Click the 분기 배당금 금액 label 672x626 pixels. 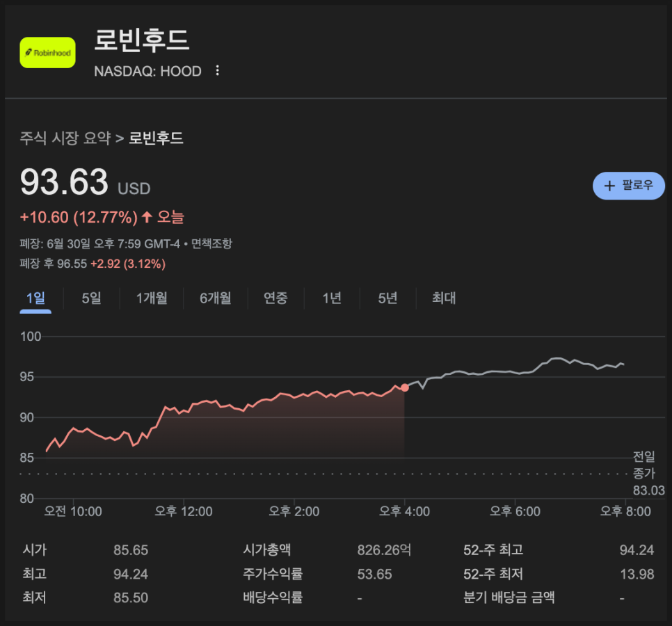coord(509,597)
